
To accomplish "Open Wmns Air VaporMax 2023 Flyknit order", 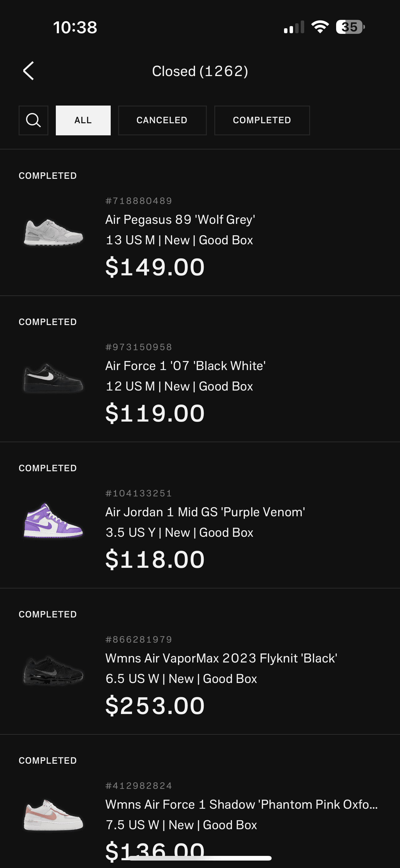I will pos(200,662).
